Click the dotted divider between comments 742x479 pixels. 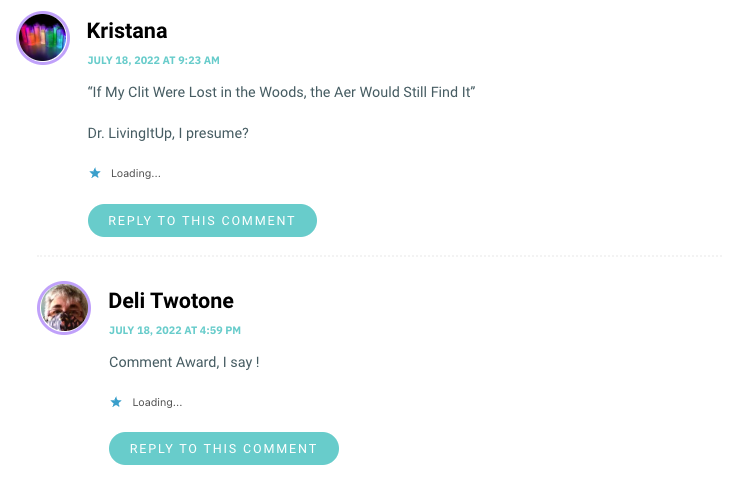tap(380, 256)
